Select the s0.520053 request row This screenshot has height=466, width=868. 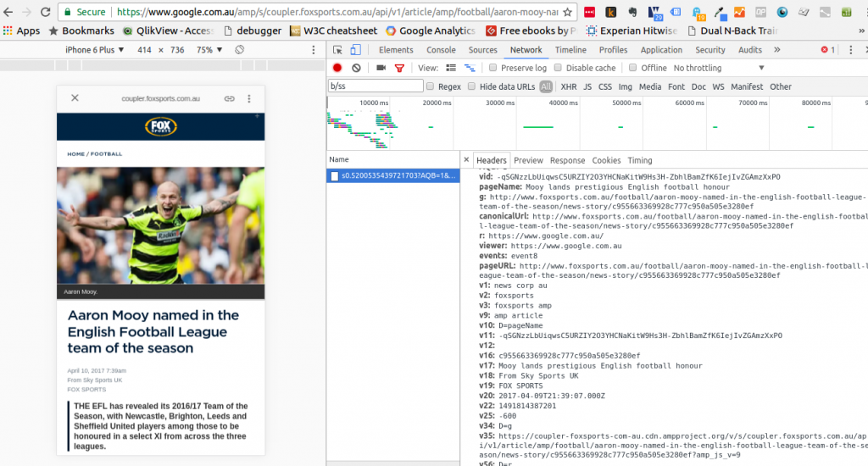tap(393, 175)
